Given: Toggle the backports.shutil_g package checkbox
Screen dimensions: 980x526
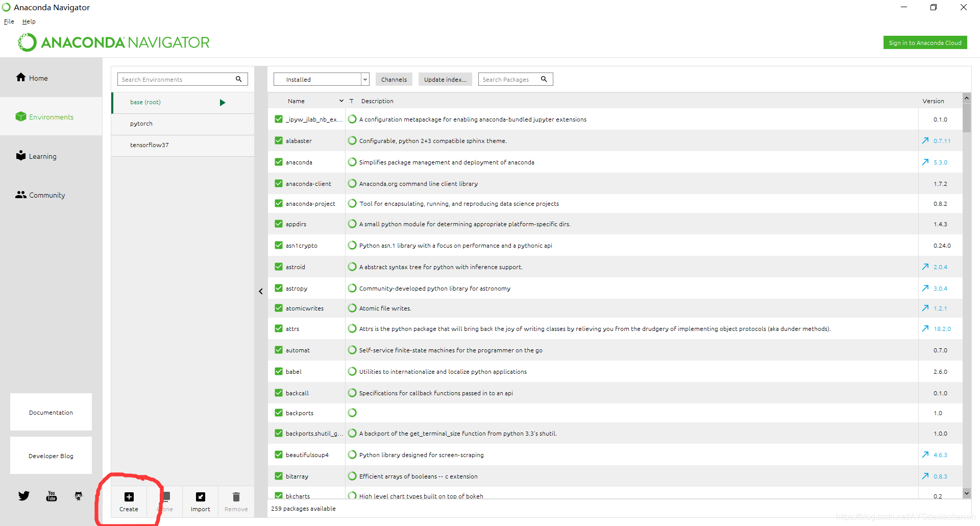Looking at the screenshot, I should (279, 433).
